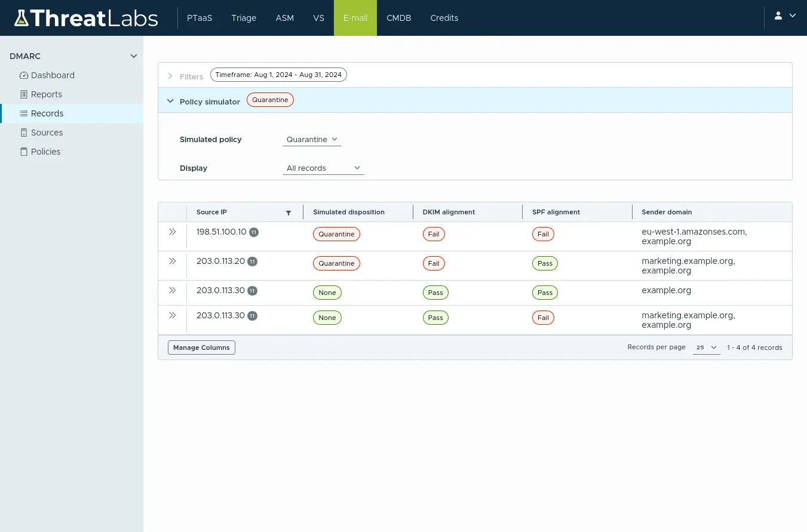Click the IP address 198.51.100.10
This screenshot has width=807, height=532.
221,232
